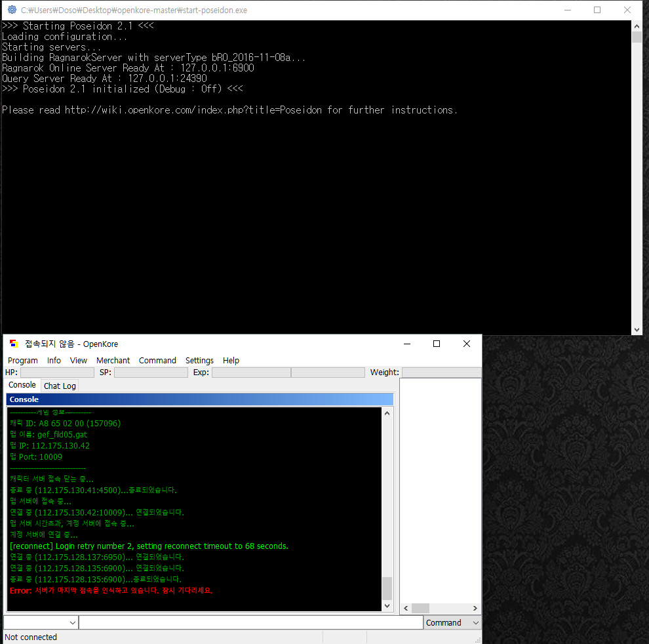Viewport: 649px width, 644px height.
Task: Open the Program menu in OpenKore
Action: click(23, 360)
